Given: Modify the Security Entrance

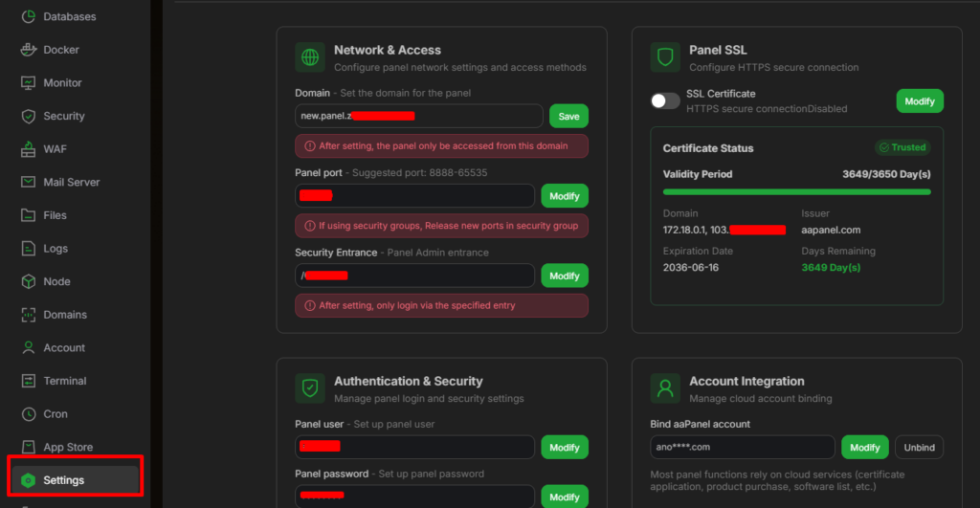Looking at the screenshot, I should (565, 276).
